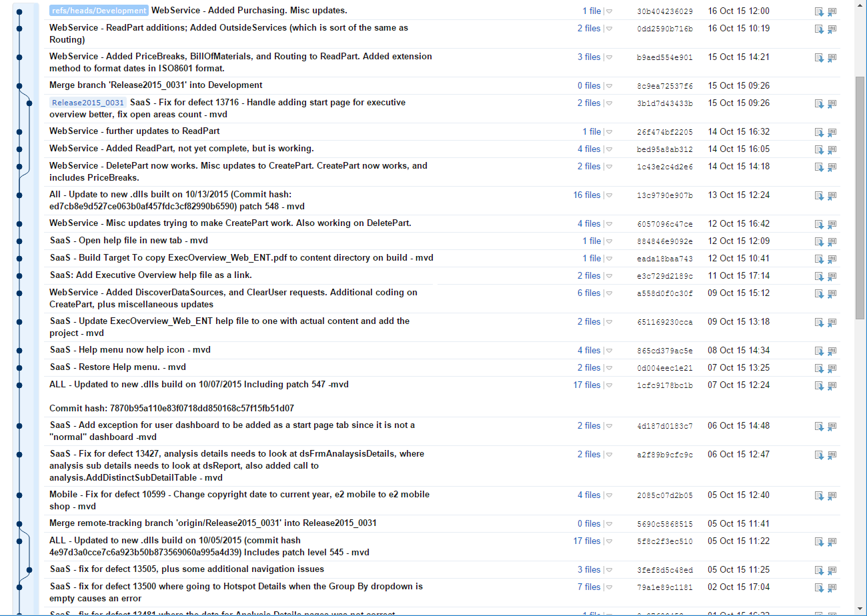867x616 pixels.
Task: Select the Release2015_0031 branch label
Action: pyautogui.click(x=88, y=103)
